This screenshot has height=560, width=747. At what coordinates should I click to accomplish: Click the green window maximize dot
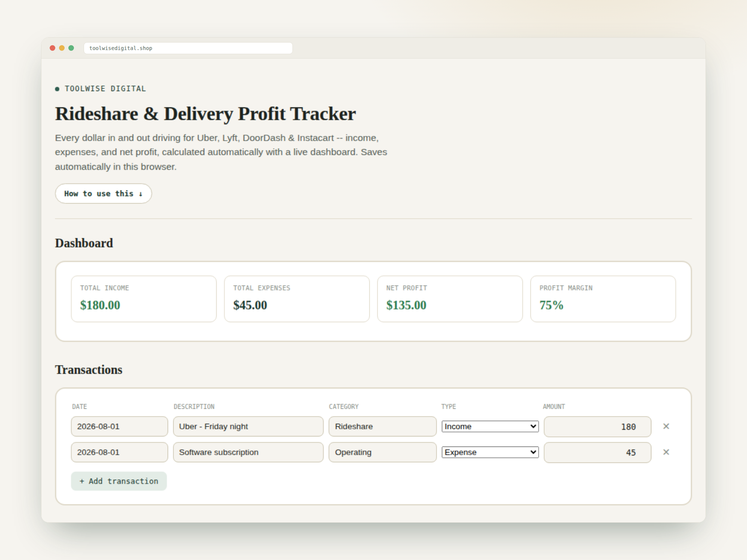click(x=71, y=48)
